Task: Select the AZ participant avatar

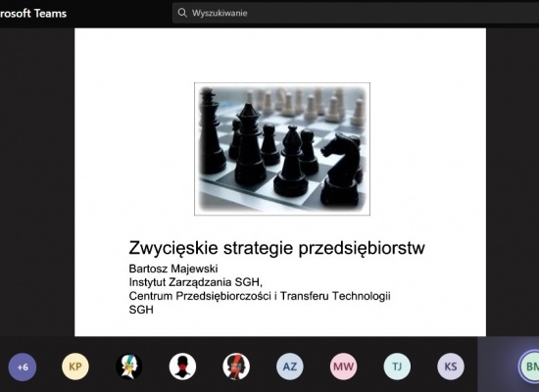Action: 290,367
